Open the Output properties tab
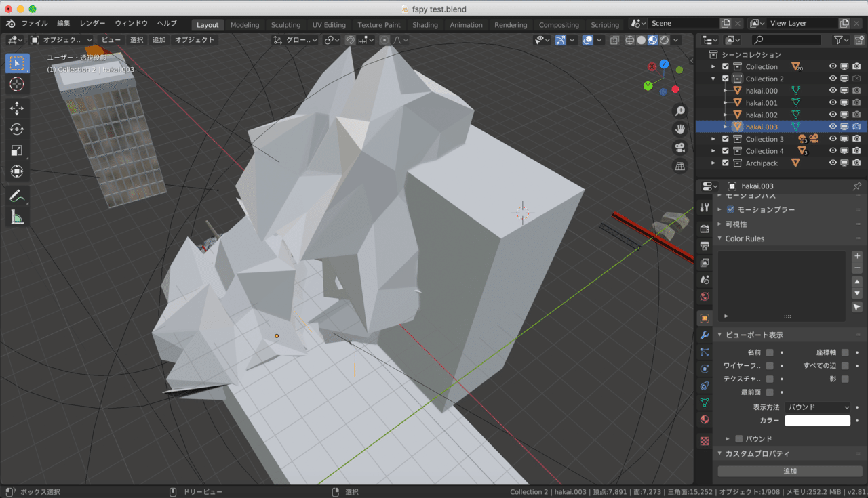The height and width of the screenshot is (498, 868). 705,245
